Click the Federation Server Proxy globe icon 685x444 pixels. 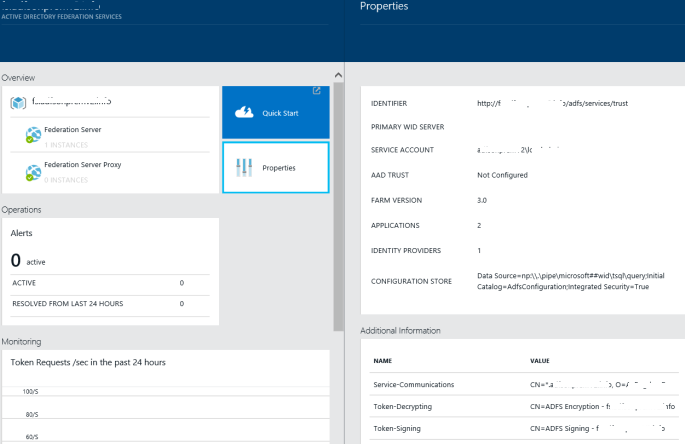coord(32,169)
